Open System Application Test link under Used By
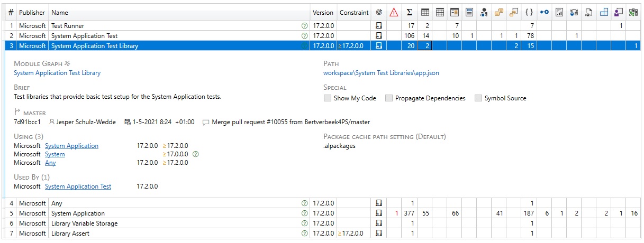The image size is (644, 243). coord(78,186)
